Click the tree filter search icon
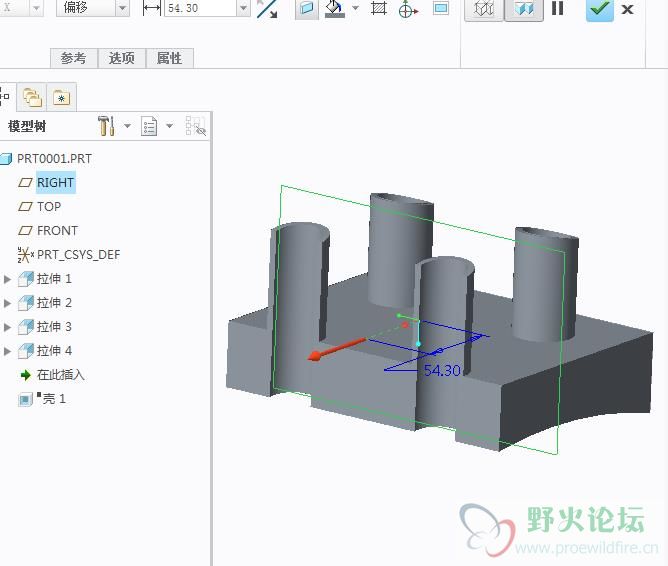668x566 pixels. 195,126
